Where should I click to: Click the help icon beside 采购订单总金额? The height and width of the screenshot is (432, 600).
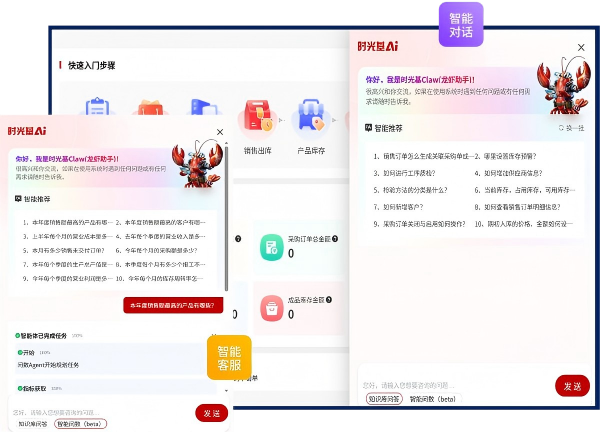(x=335, y=239)
